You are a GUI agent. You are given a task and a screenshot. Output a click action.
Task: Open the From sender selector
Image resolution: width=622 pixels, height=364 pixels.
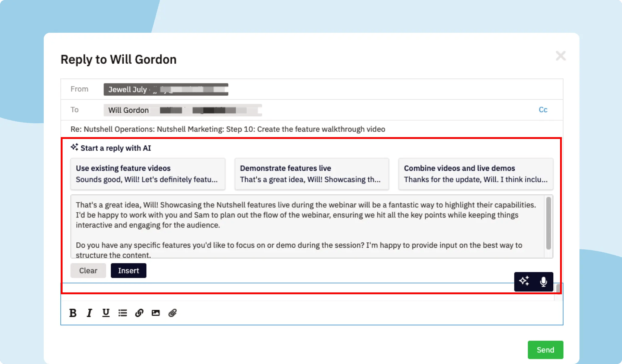coord(166,89)
